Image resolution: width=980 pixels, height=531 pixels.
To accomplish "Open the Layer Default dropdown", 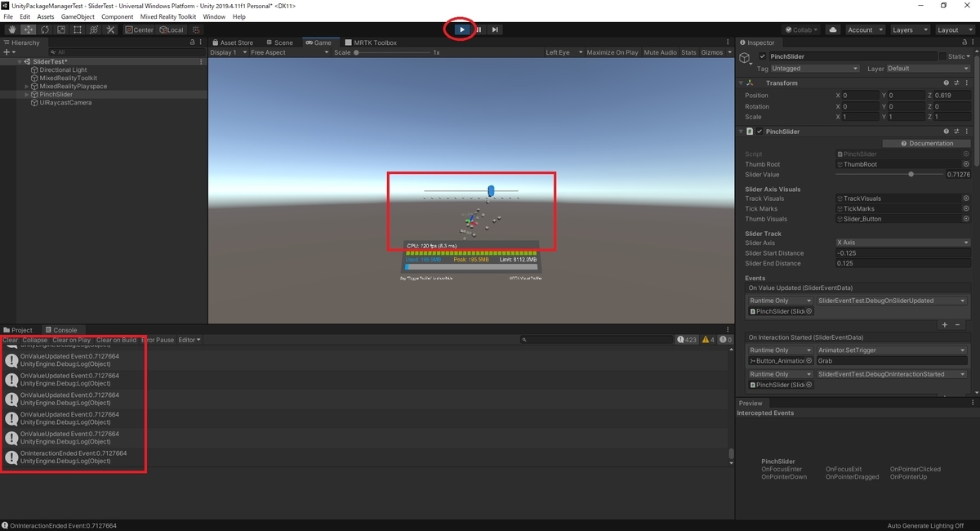I will pos(929,69).
